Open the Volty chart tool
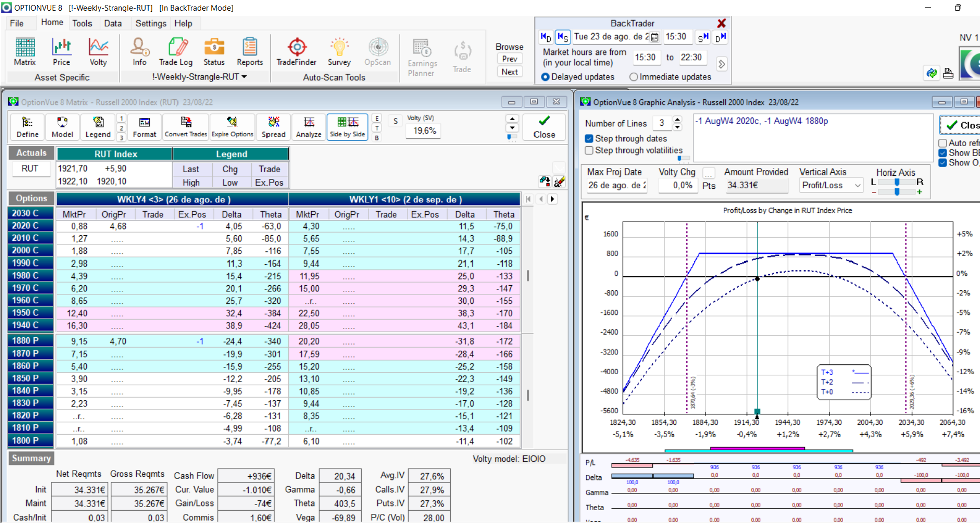Viewport: 980px width, 523px height. (98, 52)
